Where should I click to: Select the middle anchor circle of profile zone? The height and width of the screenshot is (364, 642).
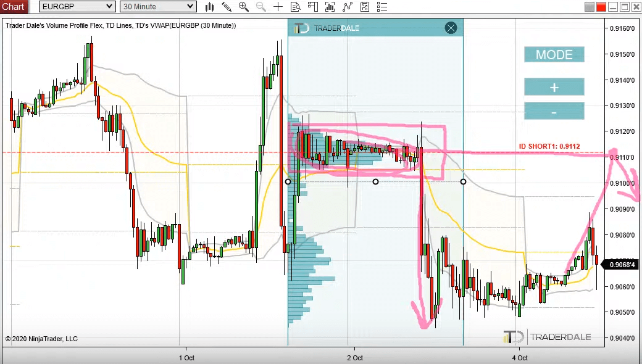pos(375,181)
